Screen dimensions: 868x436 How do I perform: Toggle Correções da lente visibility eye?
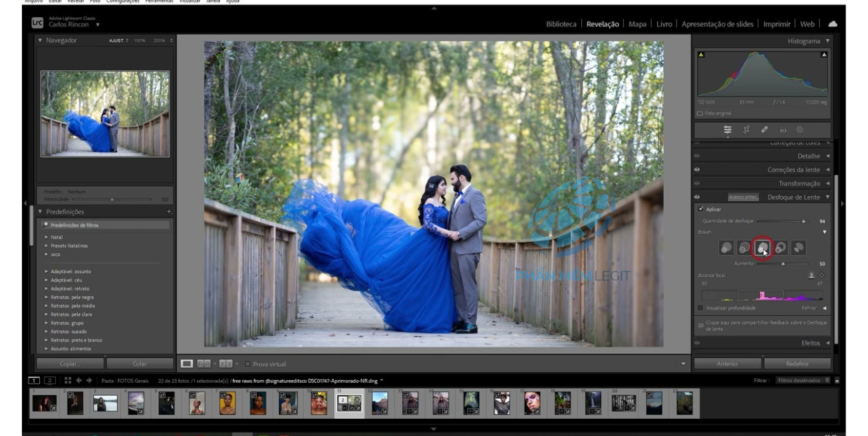pyautogui.click(x=697, y=169)
